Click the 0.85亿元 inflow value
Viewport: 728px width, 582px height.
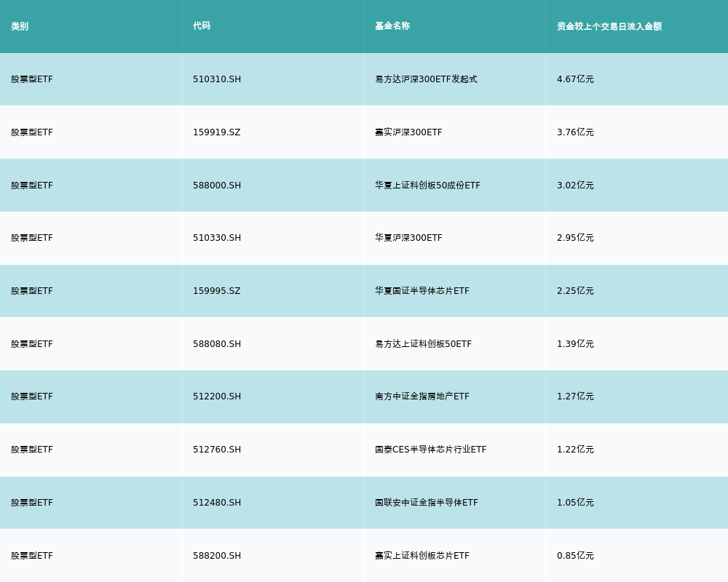[575, 556]
